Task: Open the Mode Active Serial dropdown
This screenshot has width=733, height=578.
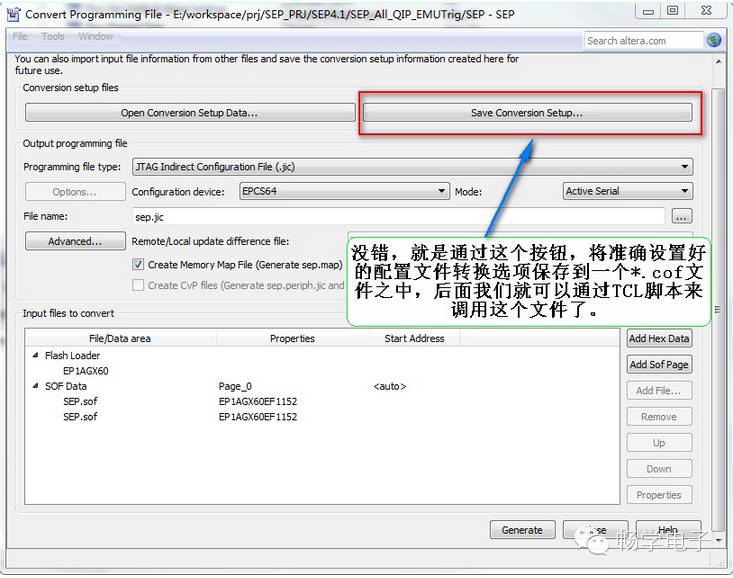Action: pyautogui.click(x=628, y=191)
